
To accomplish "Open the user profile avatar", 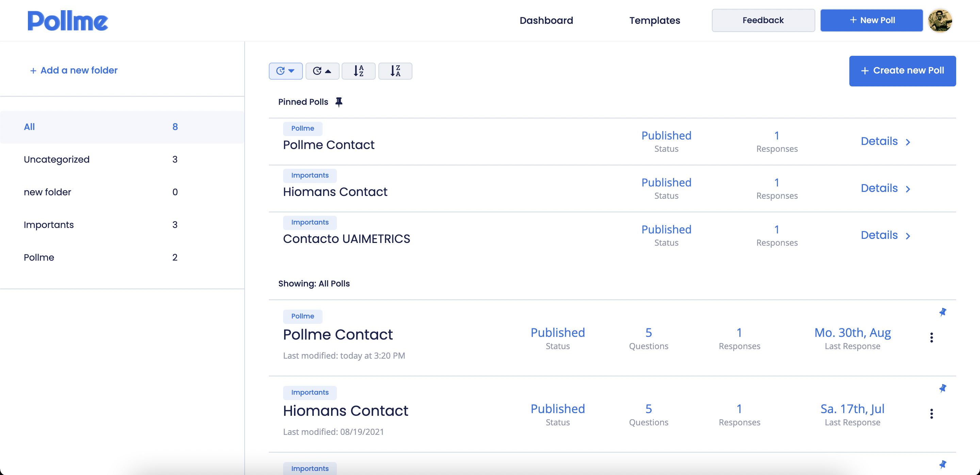I will [940, 20].
